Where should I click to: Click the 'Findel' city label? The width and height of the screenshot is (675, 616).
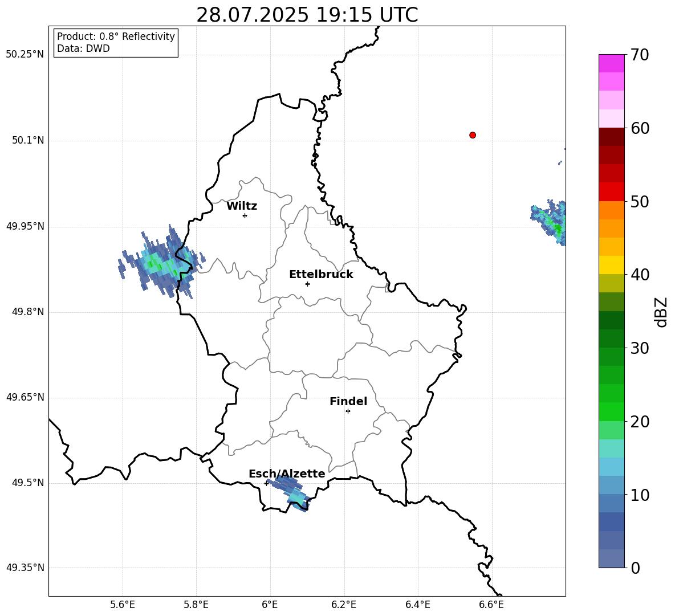point(348,401)
